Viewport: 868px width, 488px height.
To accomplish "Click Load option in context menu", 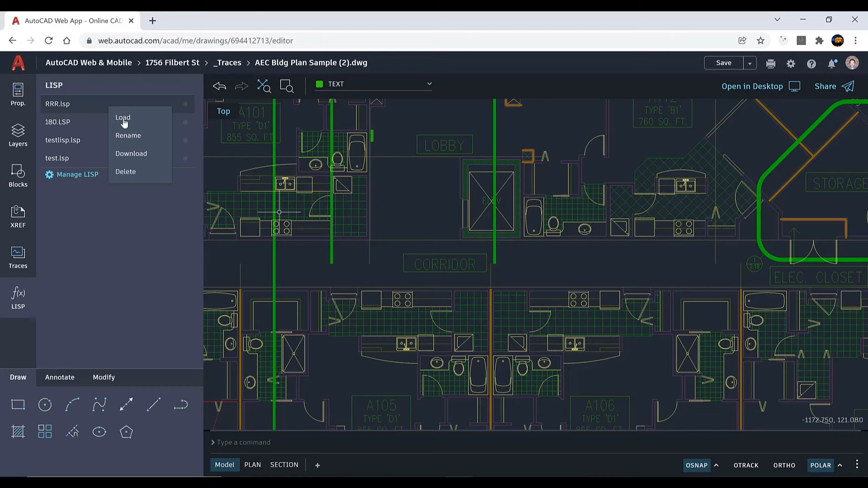I will pos(123,117).
